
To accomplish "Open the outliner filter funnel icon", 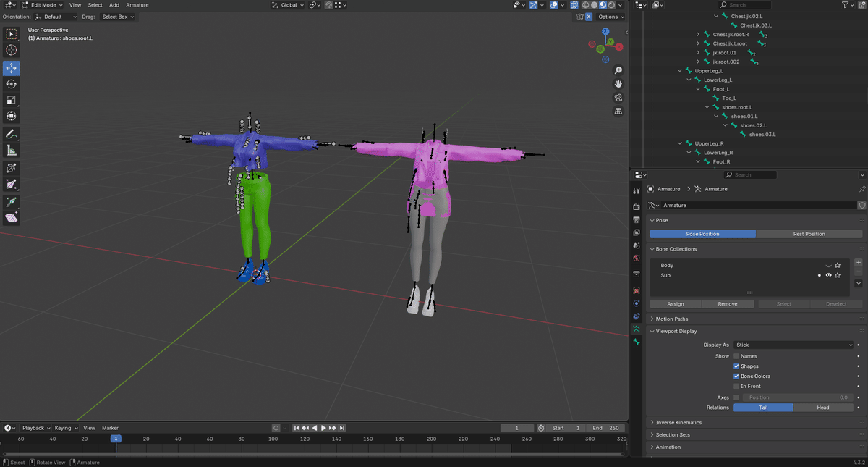I will (x=846, y=4).
